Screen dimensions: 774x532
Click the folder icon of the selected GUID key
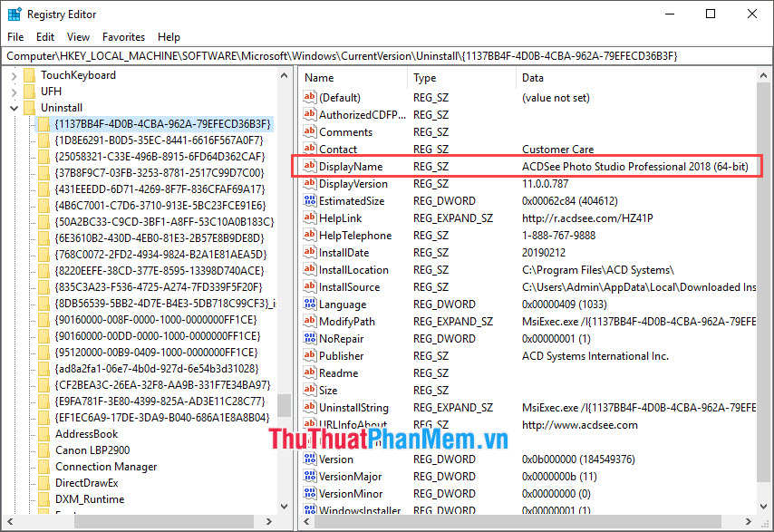pyautogui.click(x=44, y=124)
